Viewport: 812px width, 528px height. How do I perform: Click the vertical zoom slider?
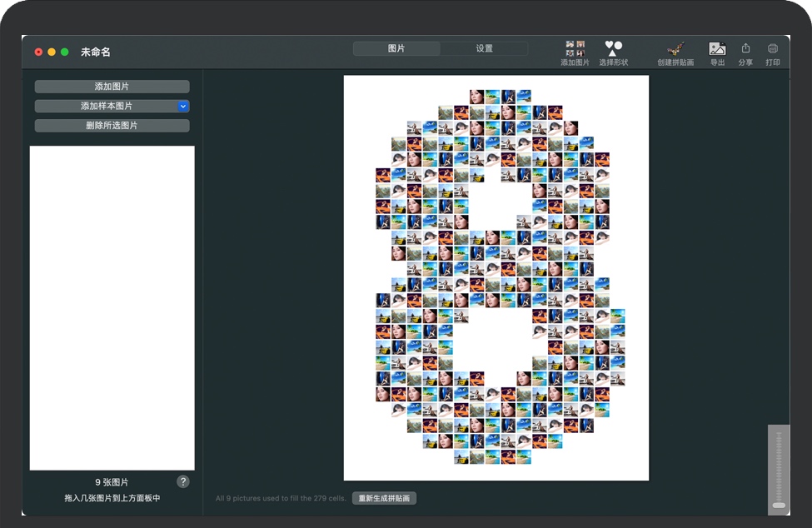[x=779, y=470]
